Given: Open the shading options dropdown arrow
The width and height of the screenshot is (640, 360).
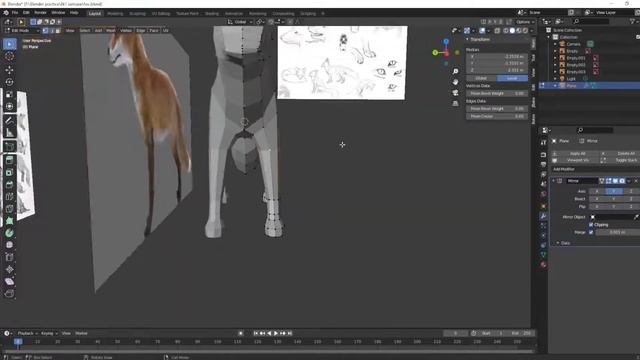Looking at the screenshot, I should click(532, 31).
